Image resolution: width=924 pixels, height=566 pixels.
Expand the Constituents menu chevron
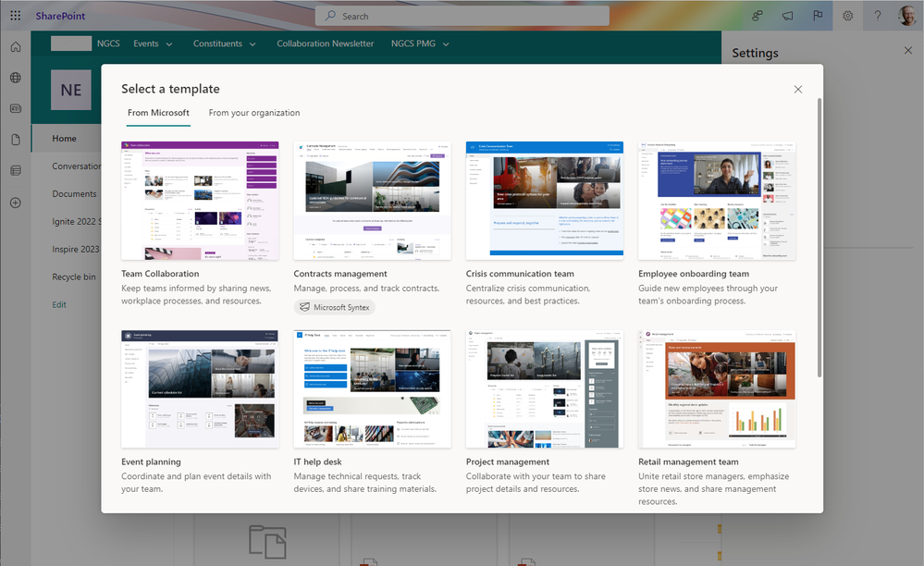click(253, 44)
